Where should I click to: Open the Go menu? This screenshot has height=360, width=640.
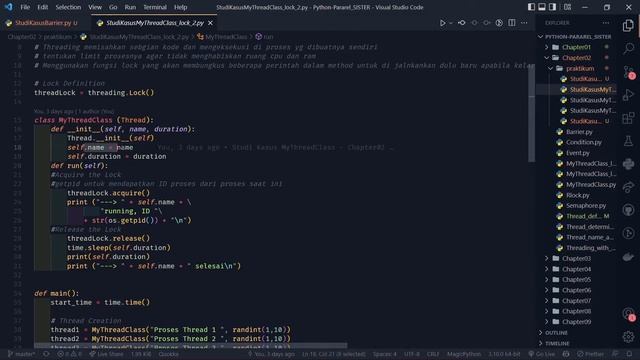(113, 7)
